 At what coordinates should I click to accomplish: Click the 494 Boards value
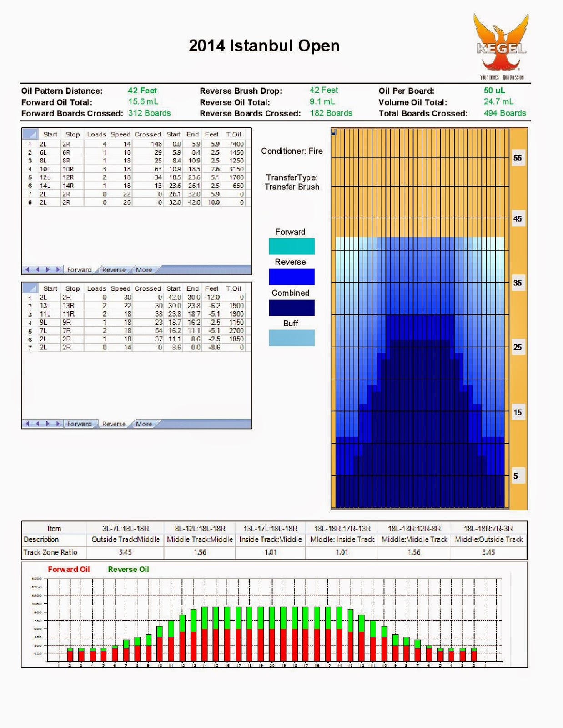505,113
